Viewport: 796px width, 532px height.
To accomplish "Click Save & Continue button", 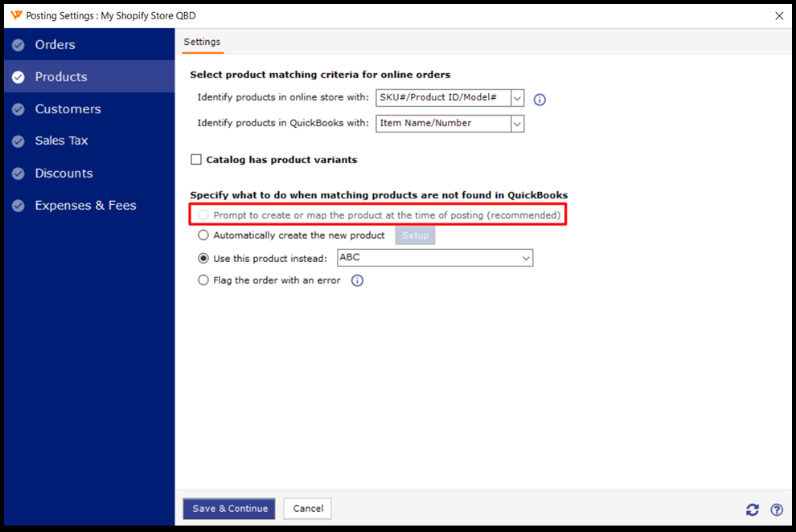I will click(x=229, y=509).
